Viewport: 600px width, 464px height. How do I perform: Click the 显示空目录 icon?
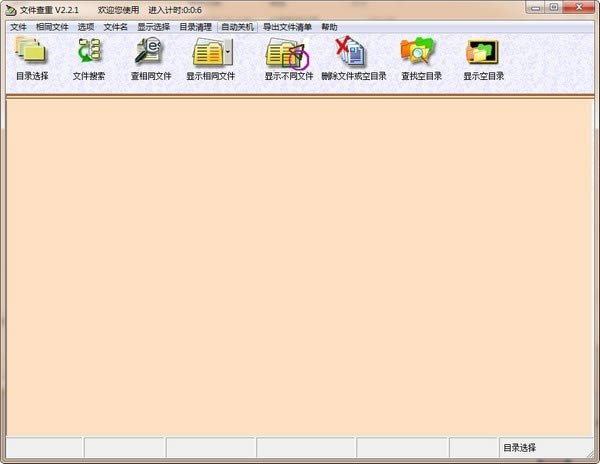pyautogui.click(x=482, y=52)
